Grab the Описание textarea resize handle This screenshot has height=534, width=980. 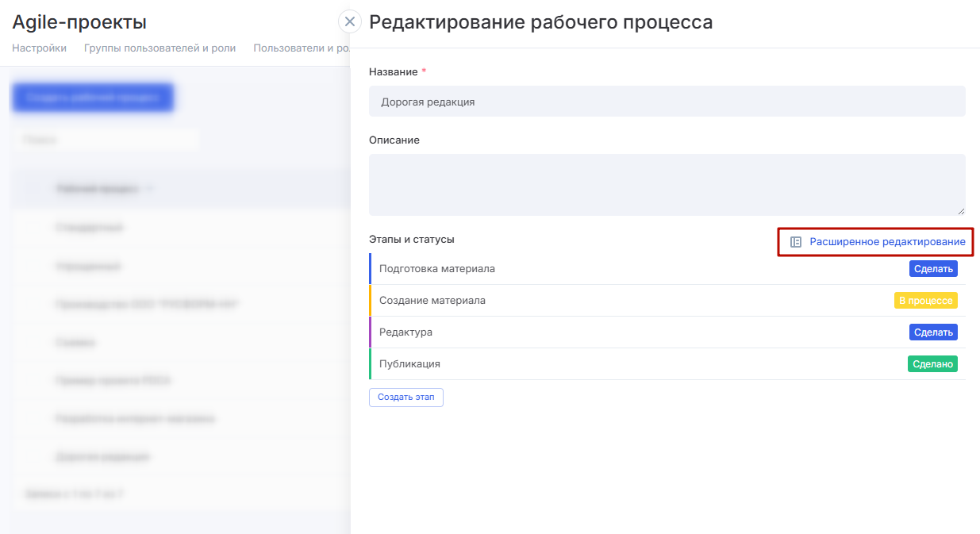click(x=961, y=211)
